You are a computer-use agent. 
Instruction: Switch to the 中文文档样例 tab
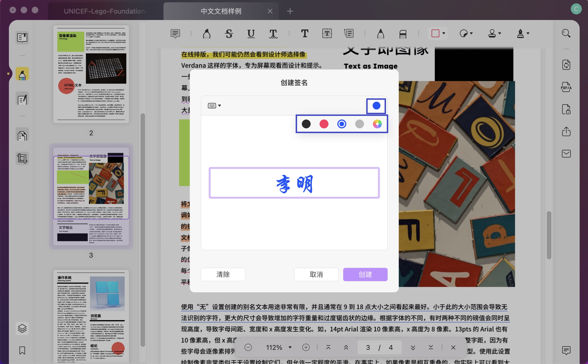click(x=221, y=11)
